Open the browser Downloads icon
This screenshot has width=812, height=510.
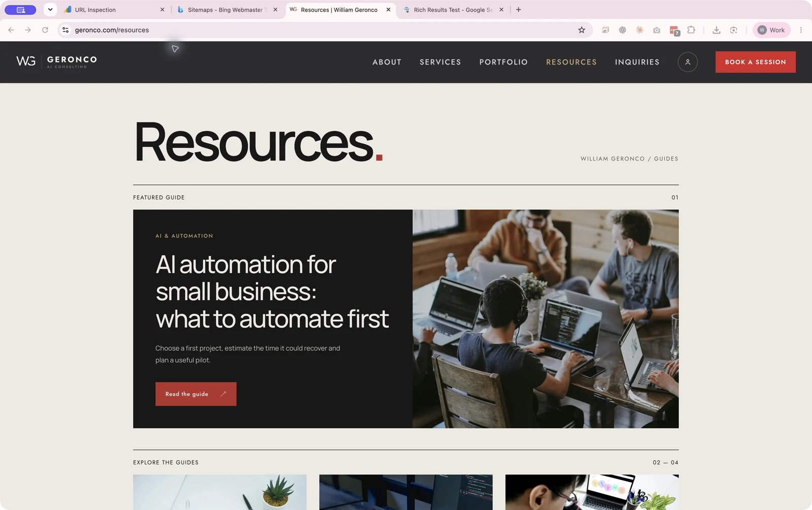coord(716,30)
